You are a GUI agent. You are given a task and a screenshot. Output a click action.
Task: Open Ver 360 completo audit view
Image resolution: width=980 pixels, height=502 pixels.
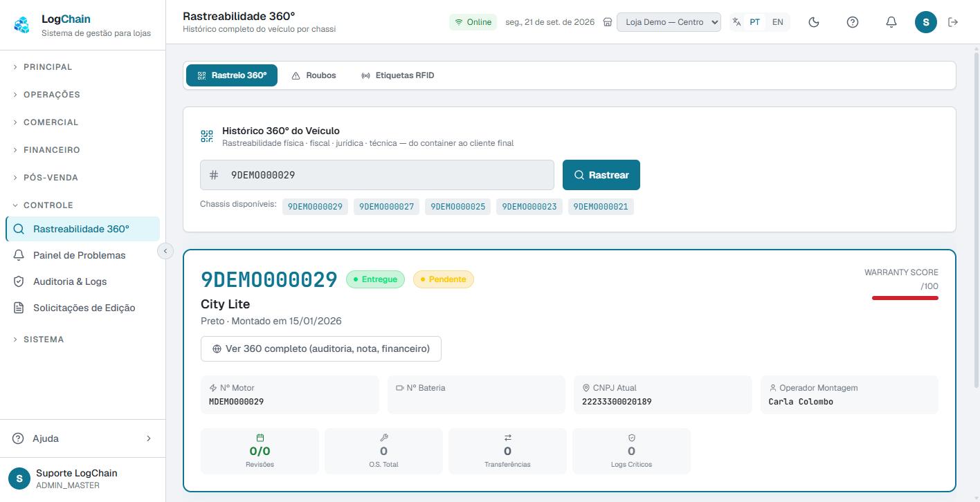pos(321,348)
